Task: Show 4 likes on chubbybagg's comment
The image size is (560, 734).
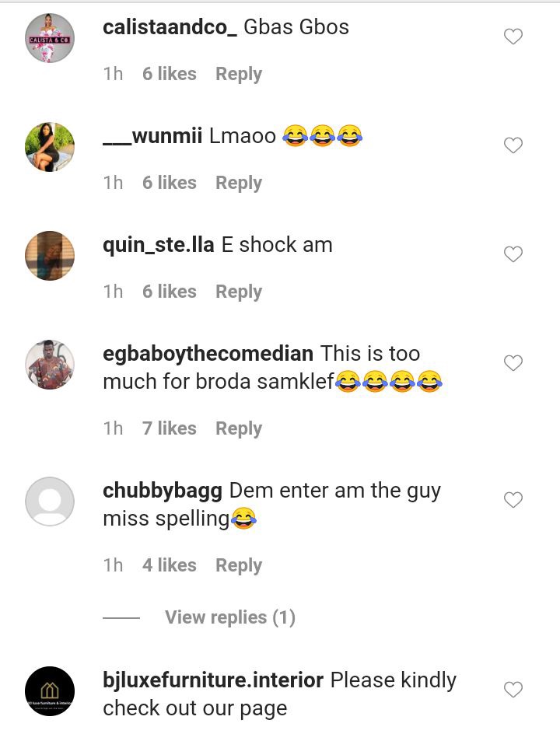Action: (x=169, y=565)
